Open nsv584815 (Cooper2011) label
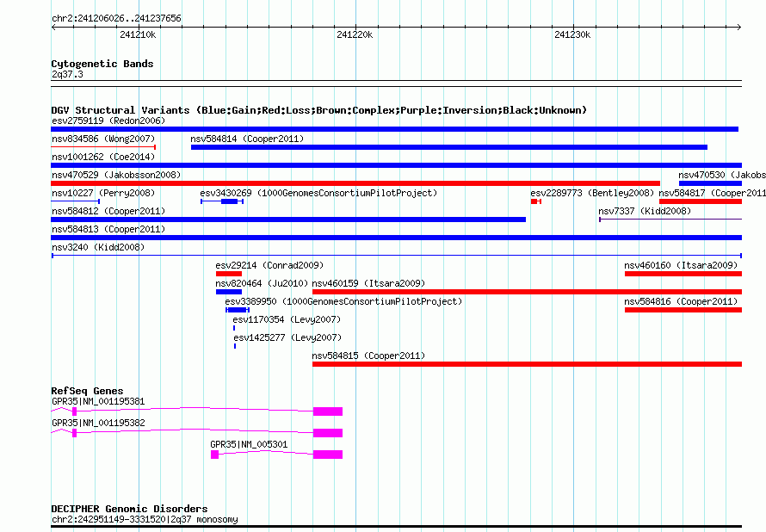The width and height of the screenshot is (766, 532). 369,356
